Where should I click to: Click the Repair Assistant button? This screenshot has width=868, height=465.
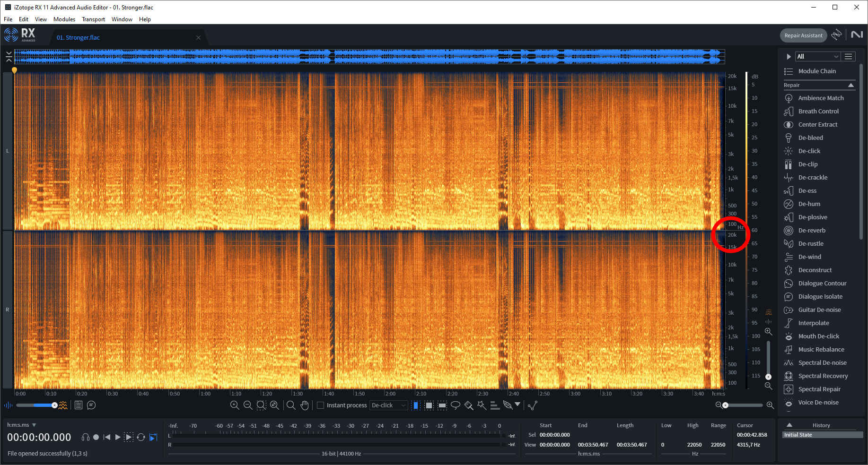803,35
